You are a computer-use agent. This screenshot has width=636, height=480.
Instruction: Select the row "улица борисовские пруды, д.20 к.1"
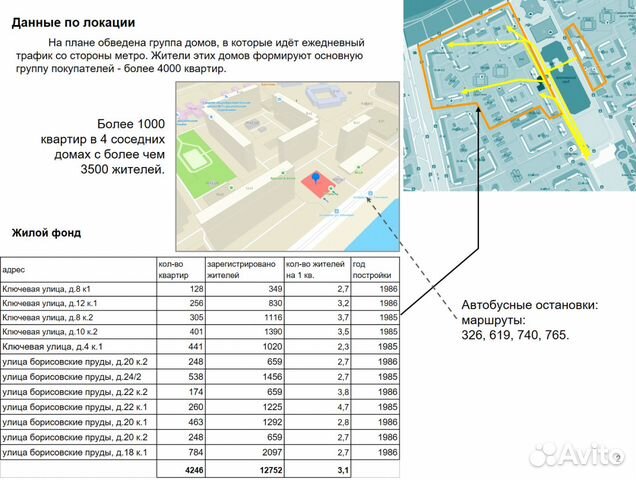[200, 422]
